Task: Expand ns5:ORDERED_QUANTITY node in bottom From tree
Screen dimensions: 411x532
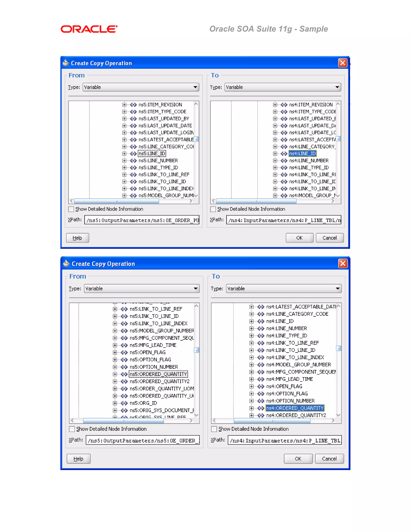Action: (x=115, y=374)
